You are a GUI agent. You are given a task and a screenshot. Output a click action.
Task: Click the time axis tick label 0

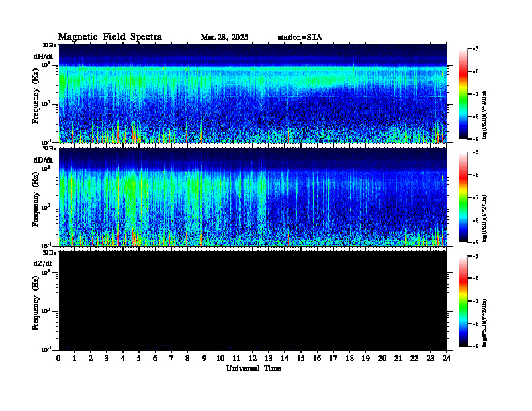click(58, 358)
